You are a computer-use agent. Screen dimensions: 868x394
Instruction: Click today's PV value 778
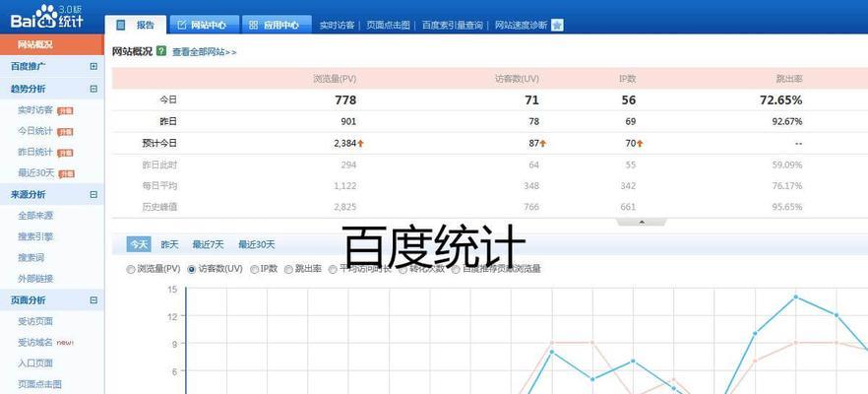click(x=345, y=100)
